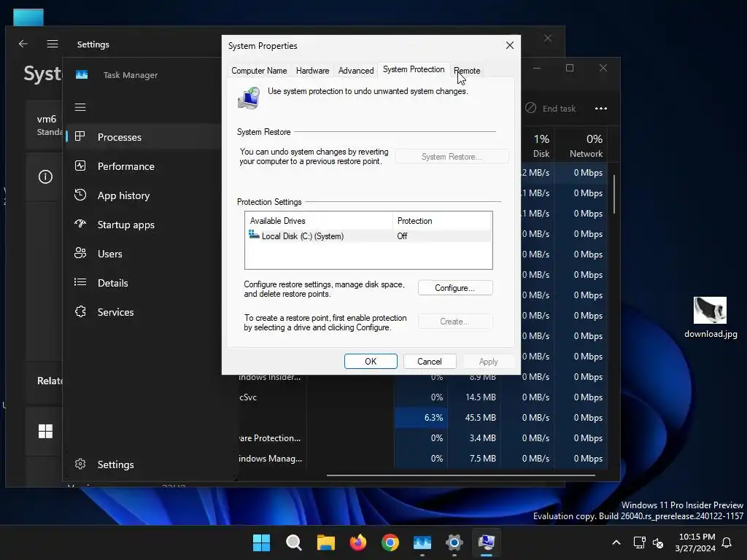This screenshot has width=747, height=560.
Task: Click the muted volume tray icon
Action: (658, 542)
